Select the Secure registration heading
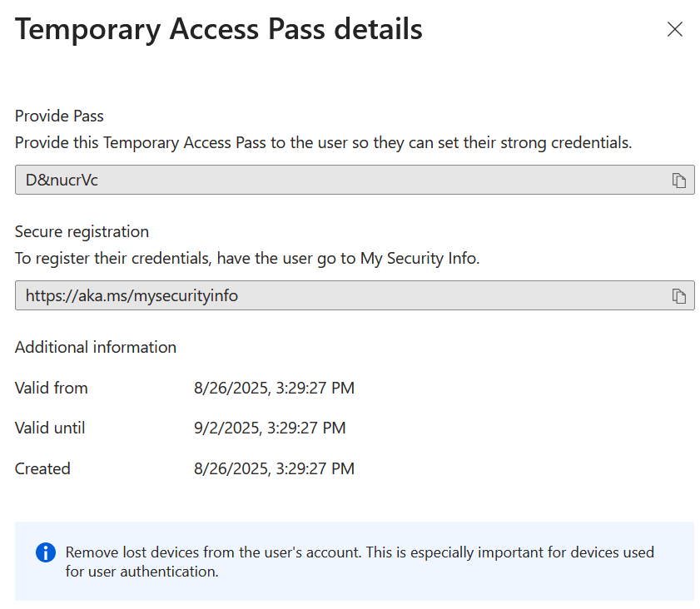This screenshot has height=609, width=700. pyautogui.click(x=82, y=231)
